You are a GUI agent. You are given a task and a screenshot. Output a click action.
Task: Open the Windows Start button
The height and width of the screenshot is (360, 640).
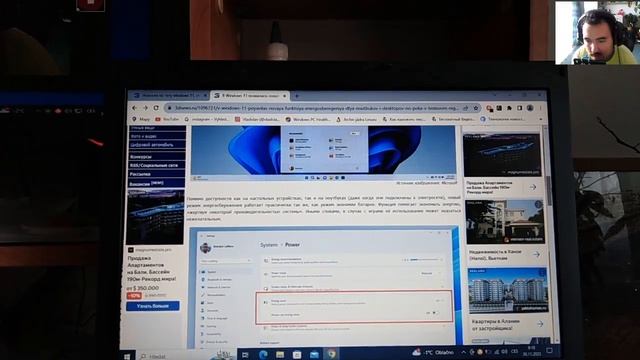127,356
